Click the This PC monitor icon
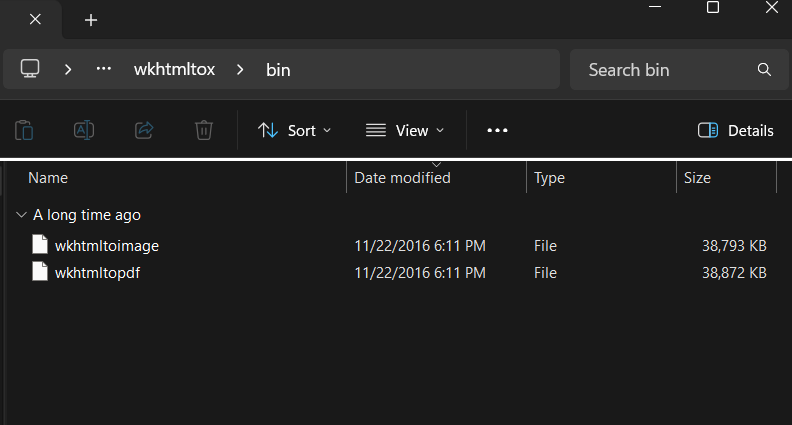The width and height of the screenshot is (792, 425). tap(30, 69)
